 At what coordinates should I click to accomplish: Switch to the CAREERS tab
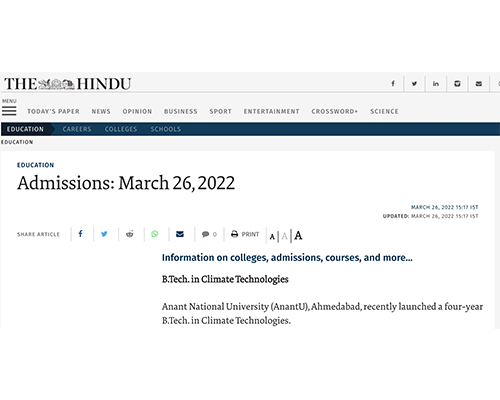[x=77, y=129]
